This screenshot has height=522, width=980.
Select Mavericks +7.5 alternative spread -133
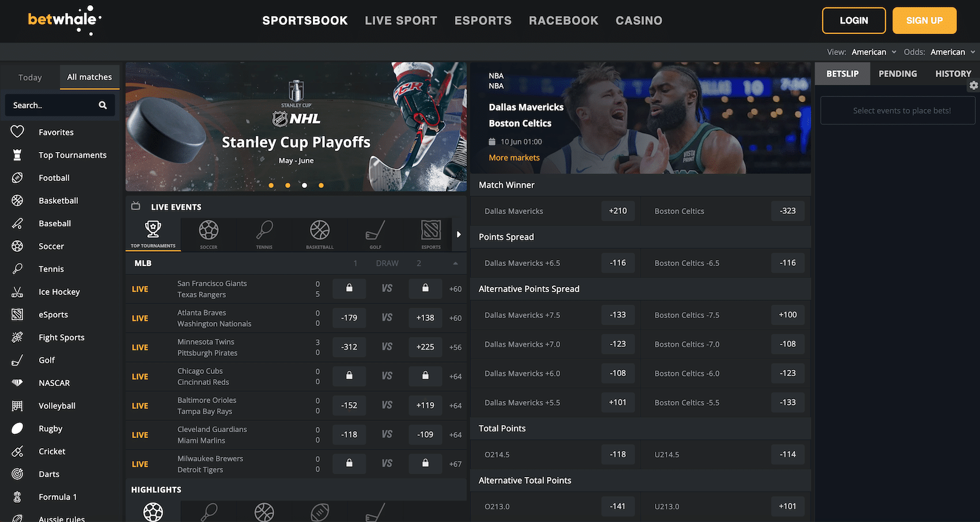[x=618, y=315]
